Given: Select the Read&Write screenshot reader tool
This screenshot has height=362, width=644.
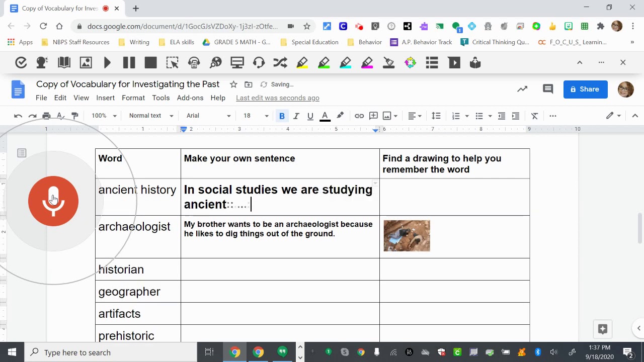Looking at the screenshot, I should pyautogui.click(x=172, y=63).
